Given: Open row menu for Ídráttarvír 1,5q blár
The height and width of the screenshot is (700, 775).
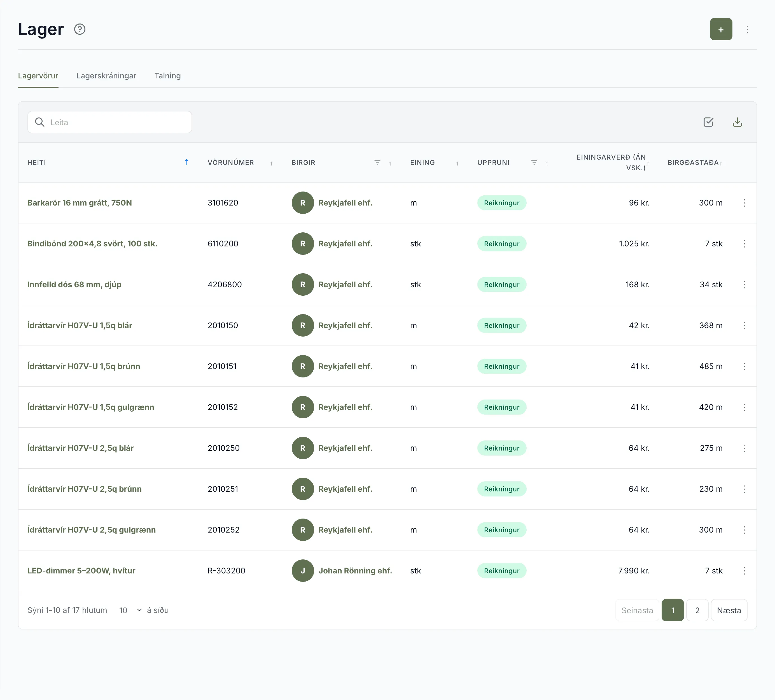Looking at the screenshot, I should click(744, 326).
